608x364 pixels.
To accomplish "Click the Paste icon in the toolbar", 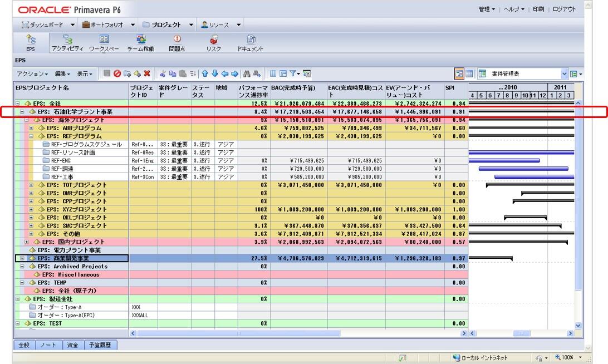I will point(183,73).
